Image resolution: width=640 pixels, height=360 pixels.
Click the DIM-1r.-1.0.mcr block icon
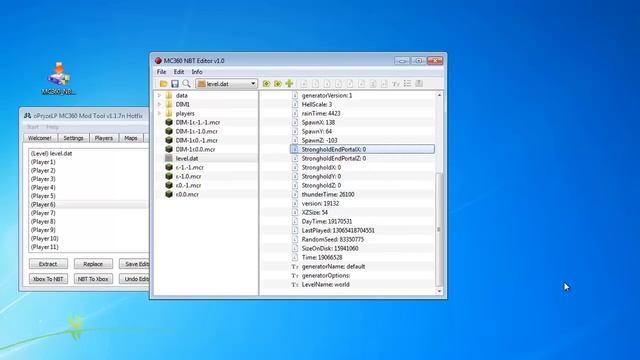[169, 131]
